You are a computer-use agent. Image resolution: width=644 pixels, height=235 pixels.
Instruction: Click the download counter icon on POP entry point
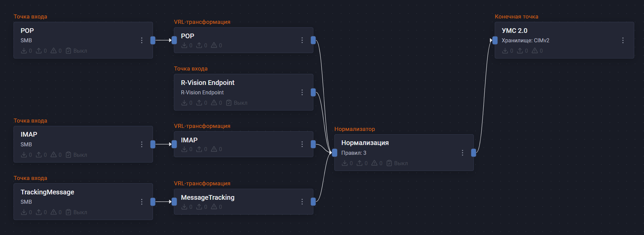pos(25,50)
